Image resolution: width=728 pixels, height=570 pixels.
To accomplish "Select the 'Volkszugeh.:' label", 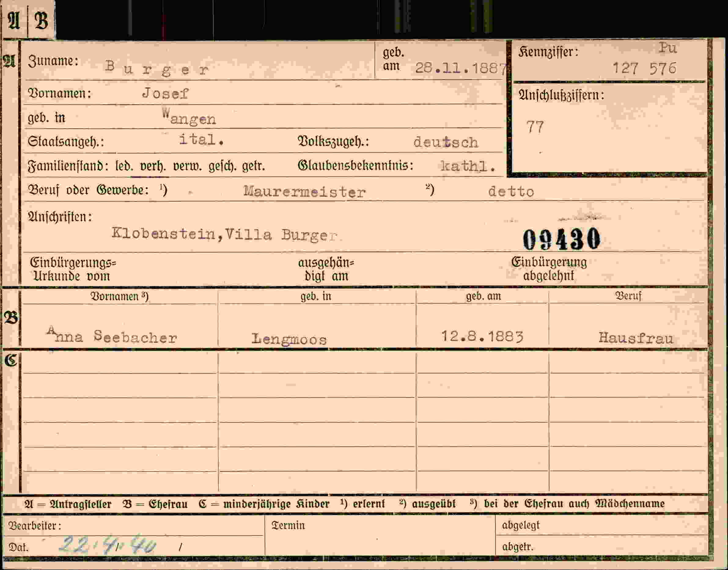I will (333, 141).
